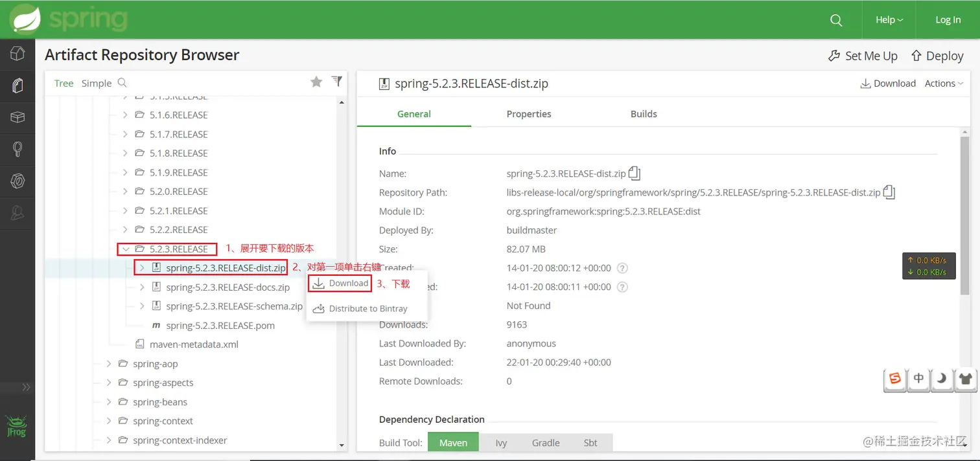Select the 5.2.2.RELEASE folder
Viewport: 980px width, 461px height.
(x=178, y=229)
